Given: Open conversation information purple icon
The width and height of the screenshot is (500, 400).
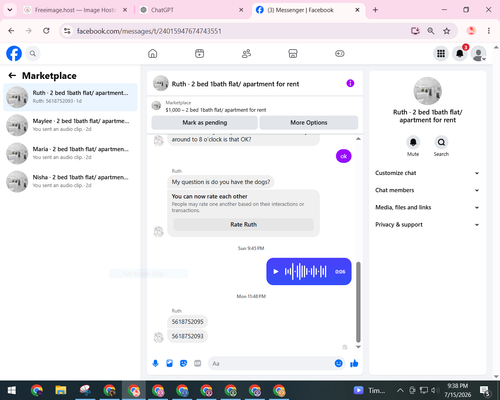Looking at the screenshot, I should point(350,83).
